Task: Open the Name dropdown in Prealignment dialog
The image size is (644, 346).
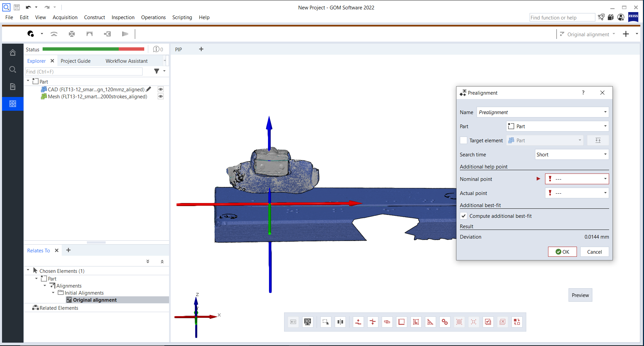Action: click(x=605, y=112)
